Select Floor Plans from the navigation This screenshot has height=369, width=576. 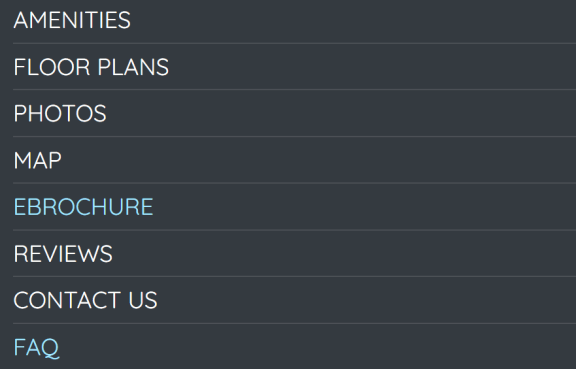(91, 67)
